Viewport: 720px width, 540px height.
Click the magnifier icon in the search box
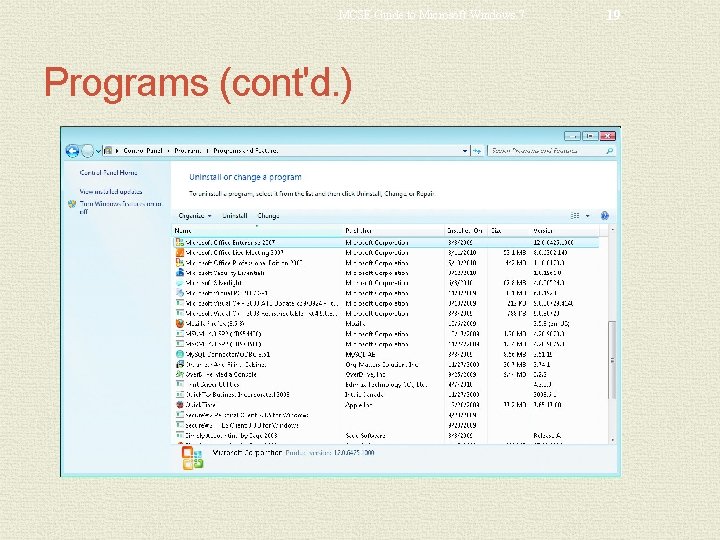click(x=609, y=151)
